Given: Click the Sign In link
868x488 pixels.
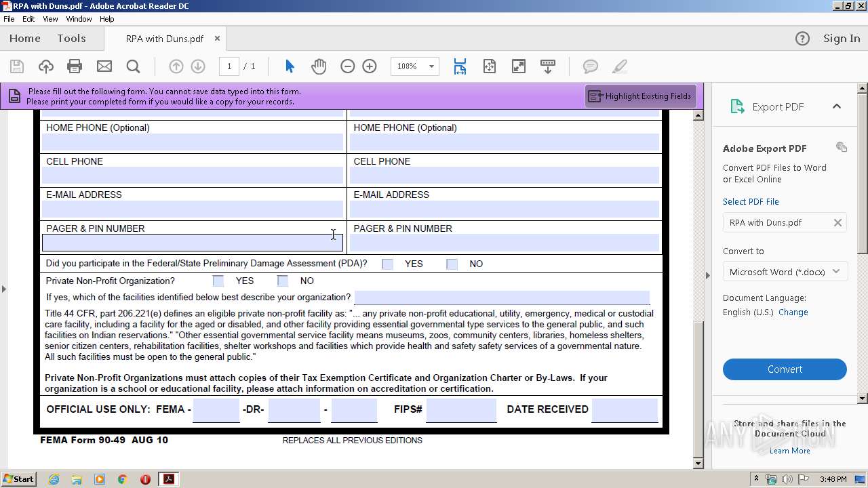Looking at the screenshot, I should coord(842,39).
